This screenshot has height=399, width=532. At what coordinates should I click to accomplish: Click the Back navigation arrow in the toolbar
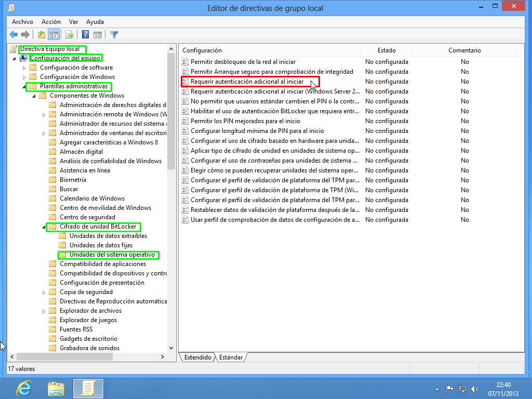14,34
